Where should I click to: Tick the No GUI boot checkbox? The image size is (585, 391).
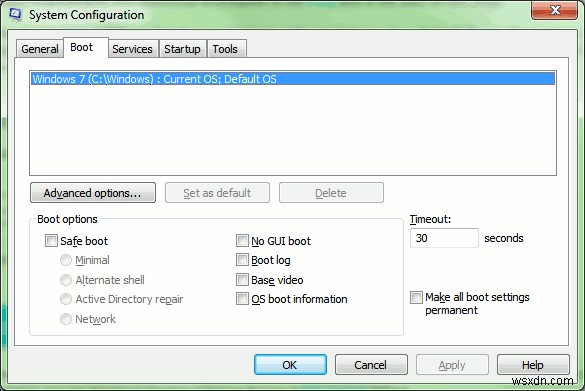tap(242, 241)
